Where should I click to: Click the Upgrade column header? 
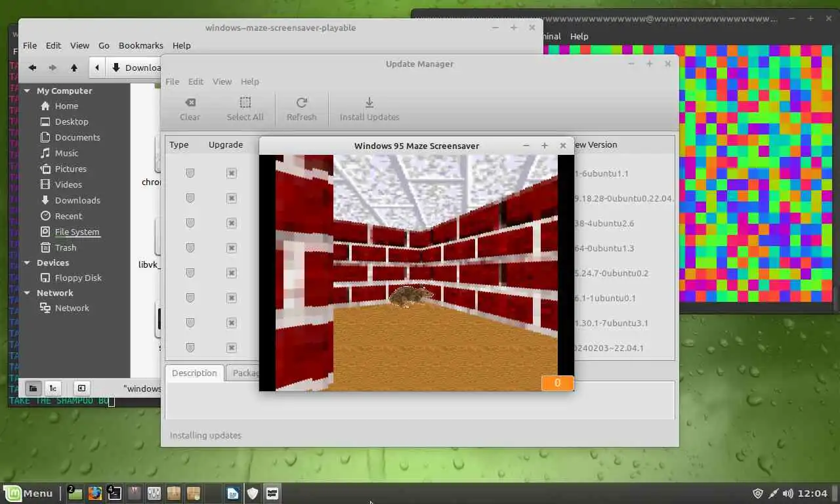(226, 144)
